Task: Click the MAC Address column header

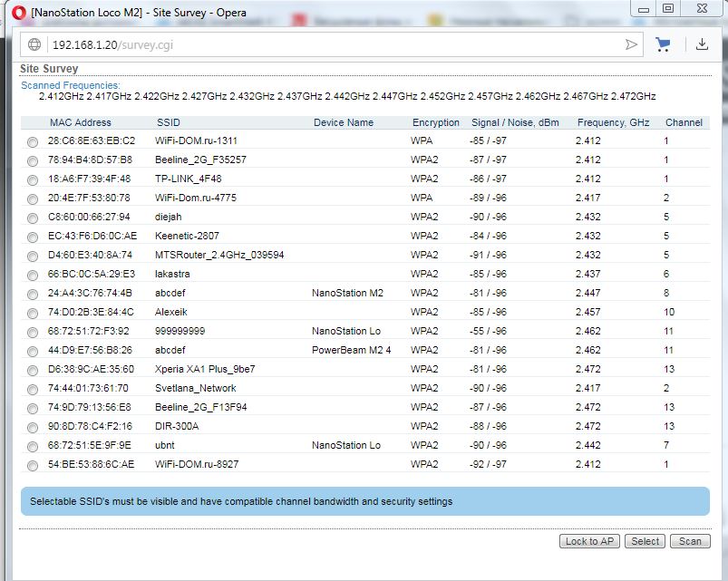Action: [81, 122]
